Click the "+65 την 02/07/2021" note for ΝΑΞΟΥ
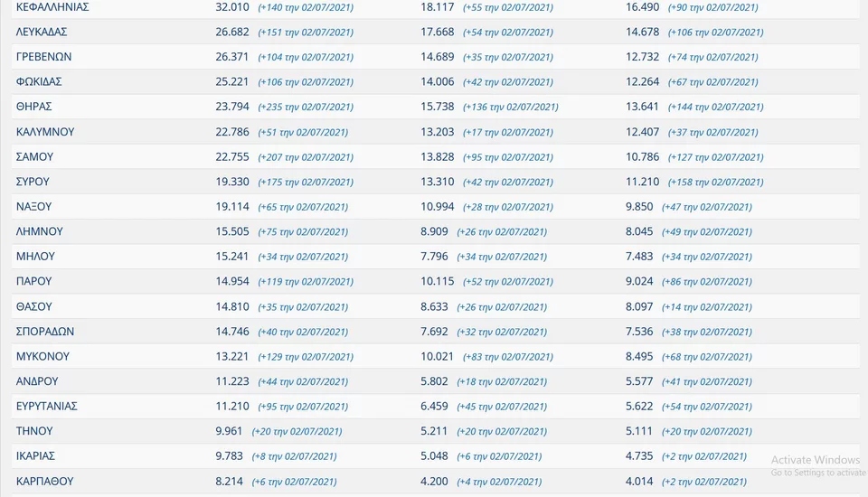This screenshot has width=868, height=497. (303, 207)
